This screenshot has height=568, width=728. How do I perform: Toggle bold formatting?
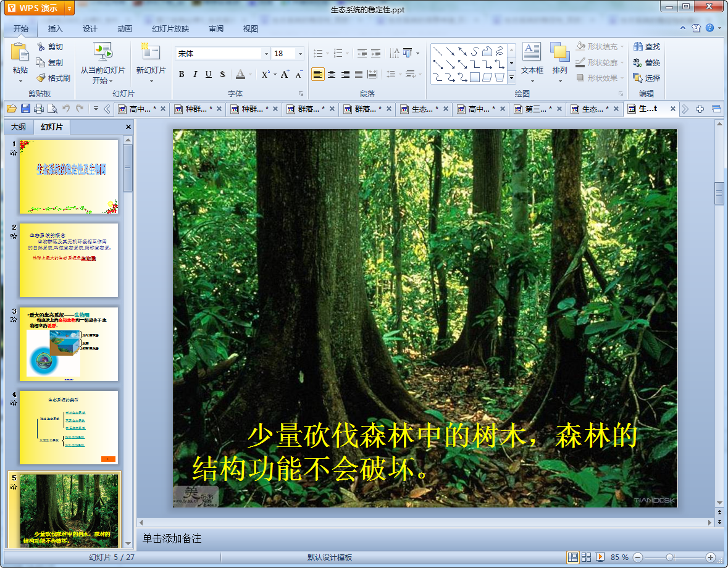(182, 74)
